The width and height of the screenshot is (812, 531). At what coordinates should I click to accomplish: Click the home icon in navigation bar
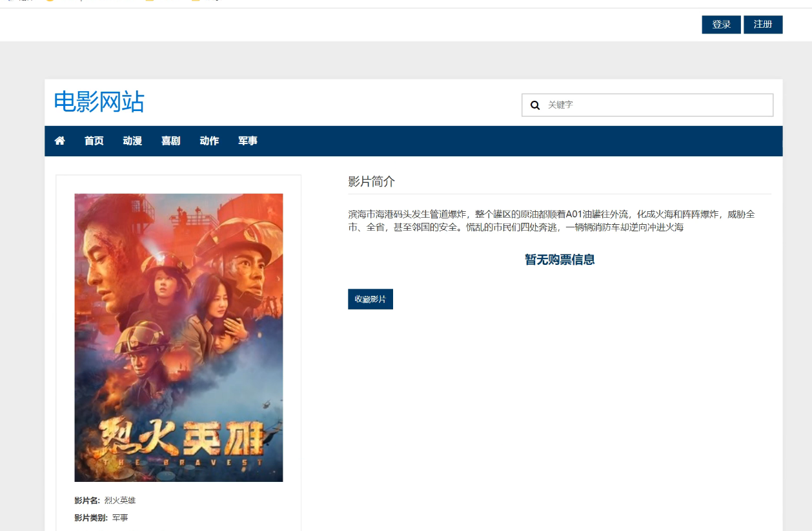pyautogui.click(x=60, y=141)
